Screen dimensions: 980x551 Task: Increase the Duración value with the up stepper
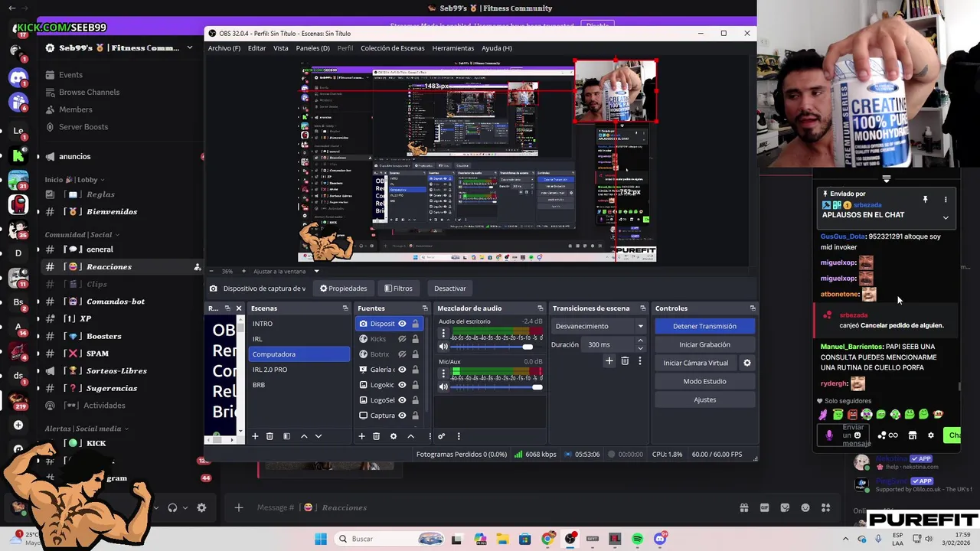(x=642, y=342)
